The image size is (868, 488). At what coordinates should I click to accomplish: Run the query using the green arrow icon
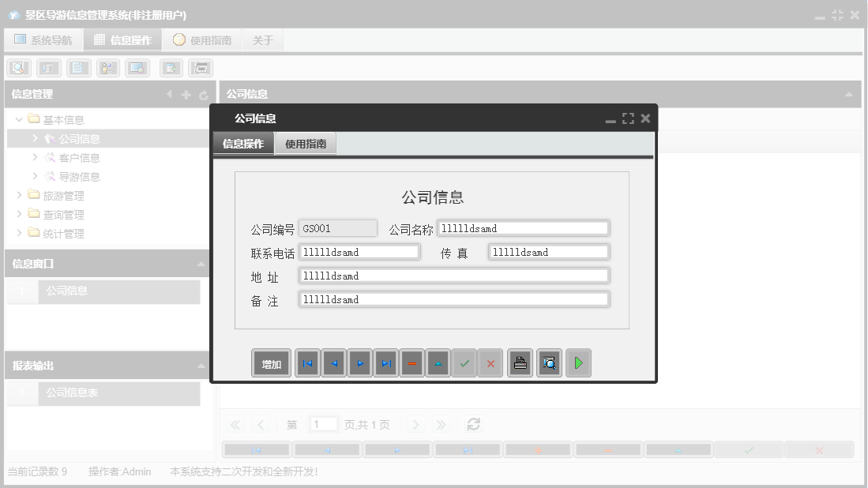click(578, 362)
